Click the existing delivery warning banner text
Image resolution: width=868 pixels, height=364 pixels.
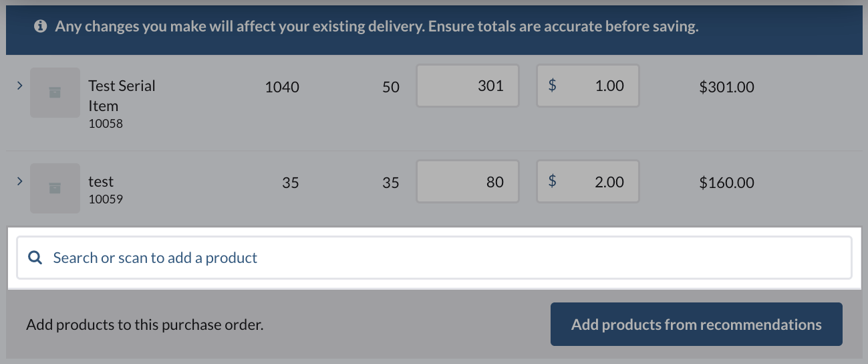tap(376, 27)
